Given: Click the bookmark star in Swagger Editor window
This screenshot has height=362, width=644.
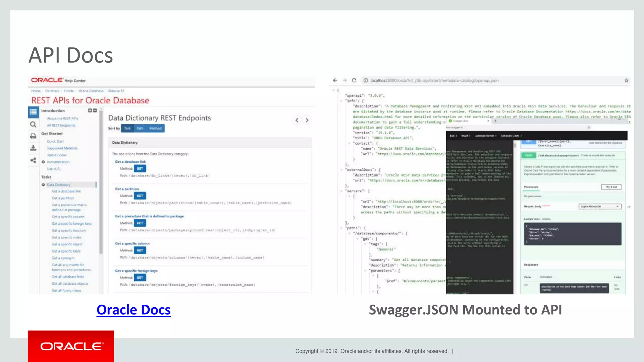Looking at the screenshot, I should (589, 127).
